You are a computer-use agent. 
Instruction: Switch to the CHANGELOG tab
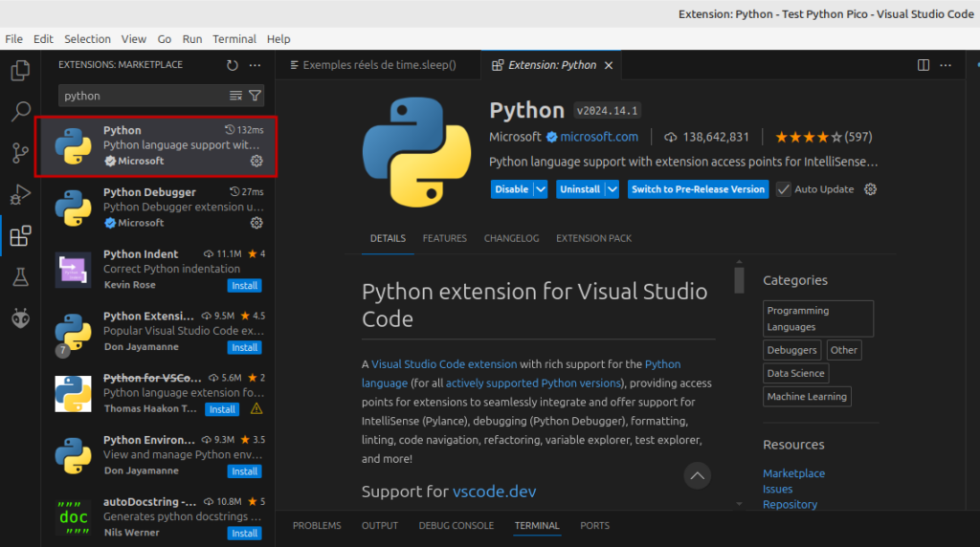pos(511,238)
